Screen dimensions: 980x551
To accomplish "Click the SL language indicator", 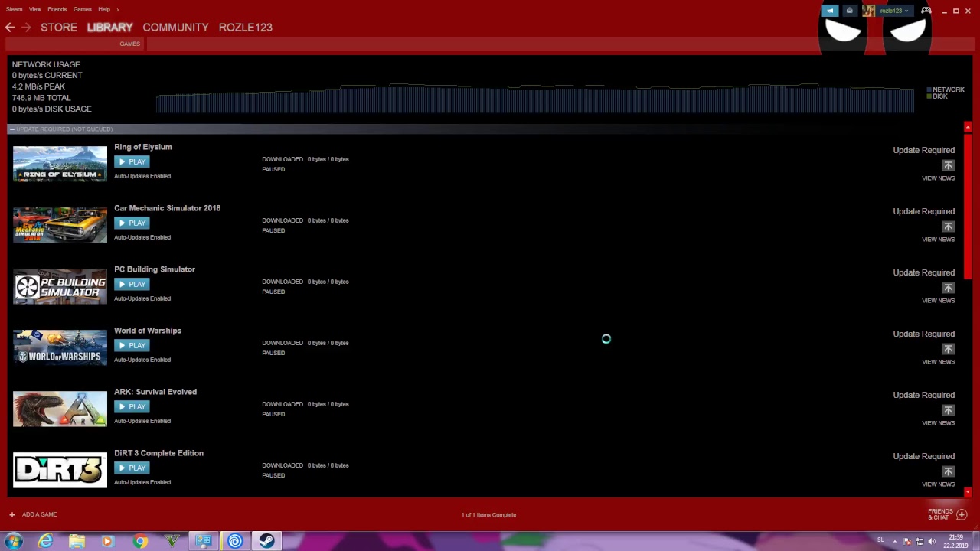I will tap(880, 540).
